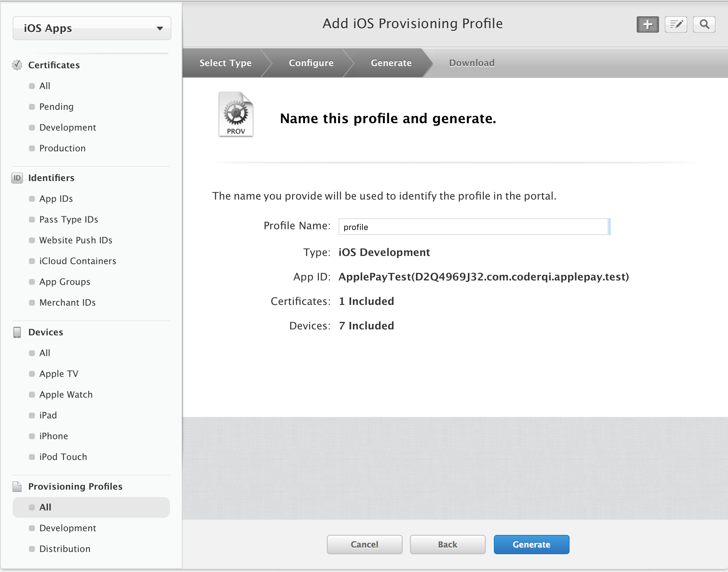The height and width of the screenshot is (572, 728).
Task: Open Pending certificates list
Action: pyautogui.click(x=56, y=106)
